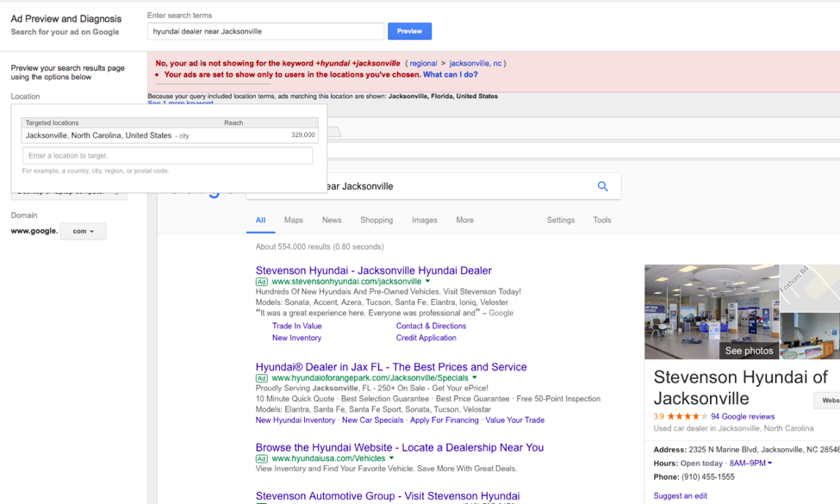Switch to the News tab
840x504 pixels.
[332, 221]
